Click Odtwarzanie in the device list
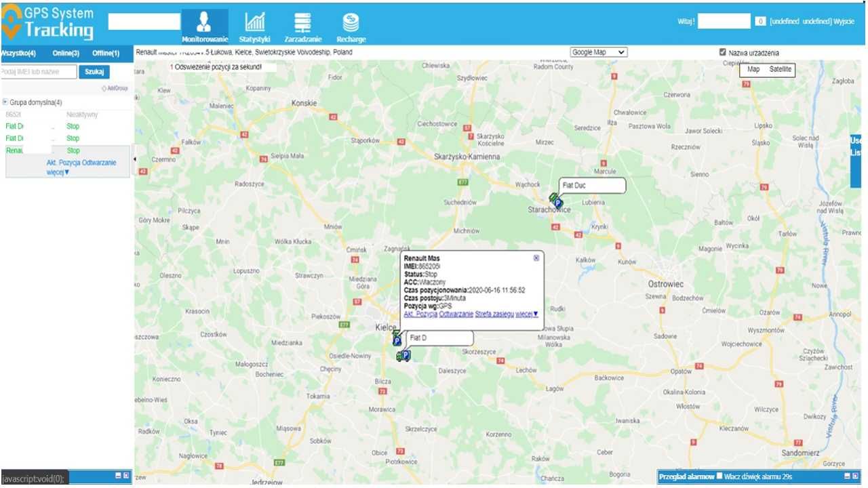Image resolution: width=868 pixels, height=488 pixels. 99,163
